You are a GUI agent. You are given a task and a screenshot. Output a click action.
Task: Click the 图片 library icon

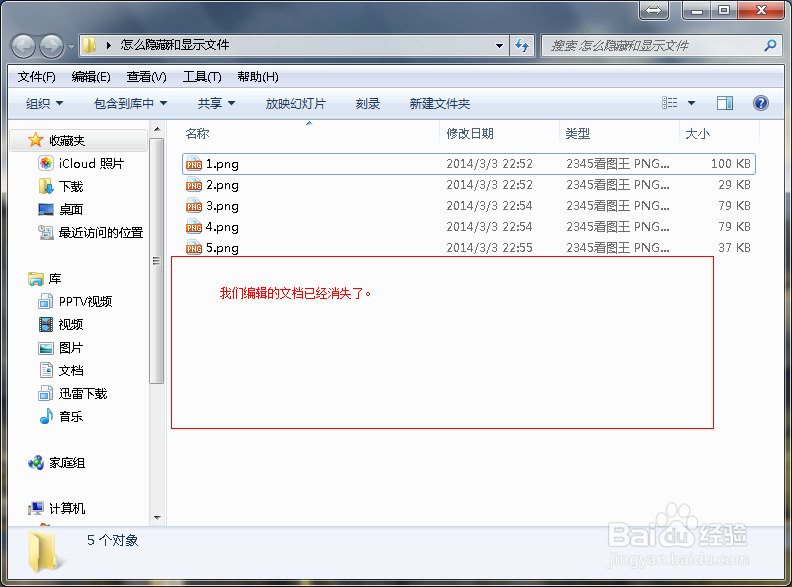tap(45, 348)
